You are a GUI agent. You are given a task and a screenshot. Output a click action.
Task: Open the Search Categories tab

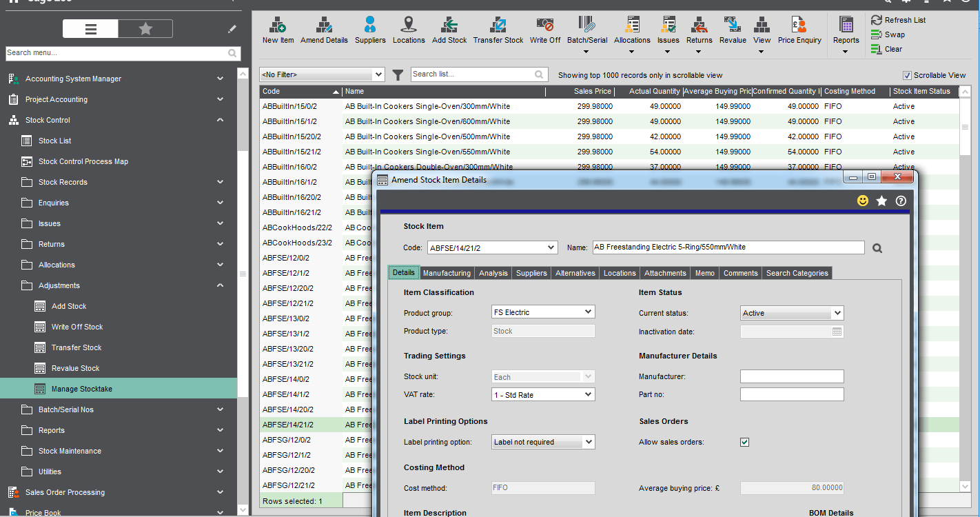[x=797, y=273]
